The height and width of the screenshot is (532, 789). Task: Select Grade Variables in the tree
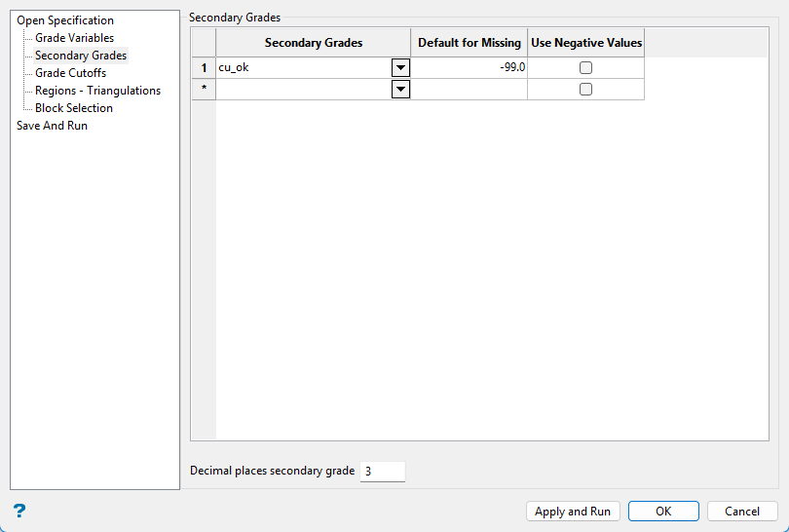(x=74, y=38)
